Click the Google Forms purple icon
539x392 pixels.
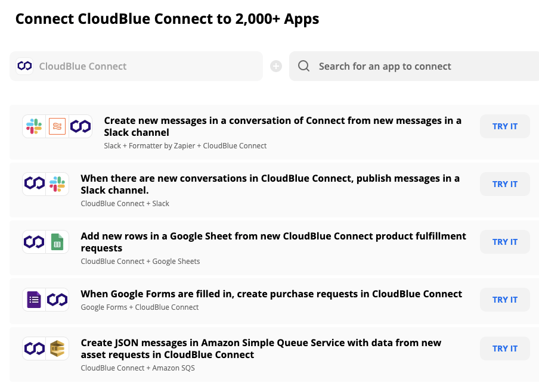pos(34,300)
